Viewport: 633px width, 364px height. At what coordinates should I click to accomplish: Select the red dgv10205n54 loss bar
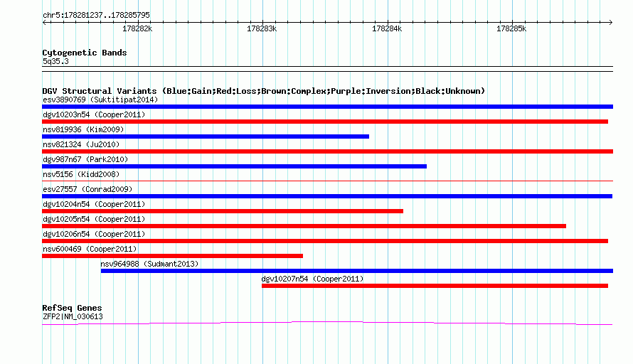coord(304,226)
